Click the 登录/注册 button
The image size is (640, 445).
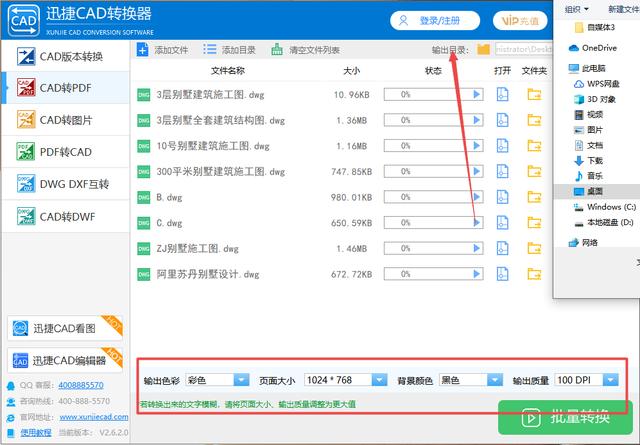coord(435,20)
